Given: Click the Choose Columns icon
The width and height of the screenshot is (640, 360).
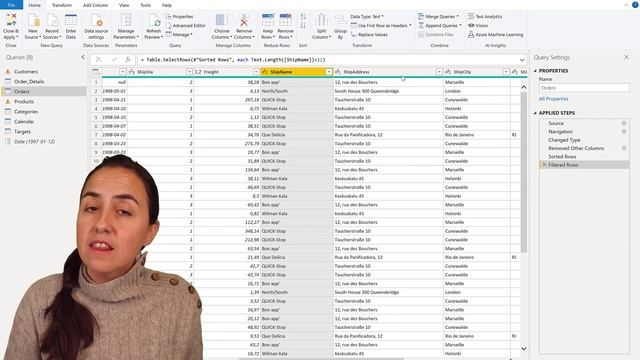Looking at the screenshot, I should [x=222, y=20].
